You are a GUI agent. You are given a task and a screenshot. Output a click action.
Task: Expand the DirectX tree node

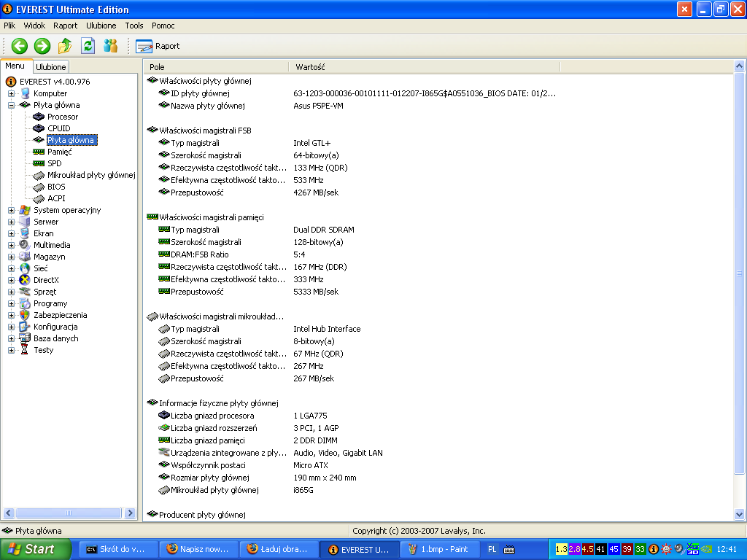click(x=11, y=281)
